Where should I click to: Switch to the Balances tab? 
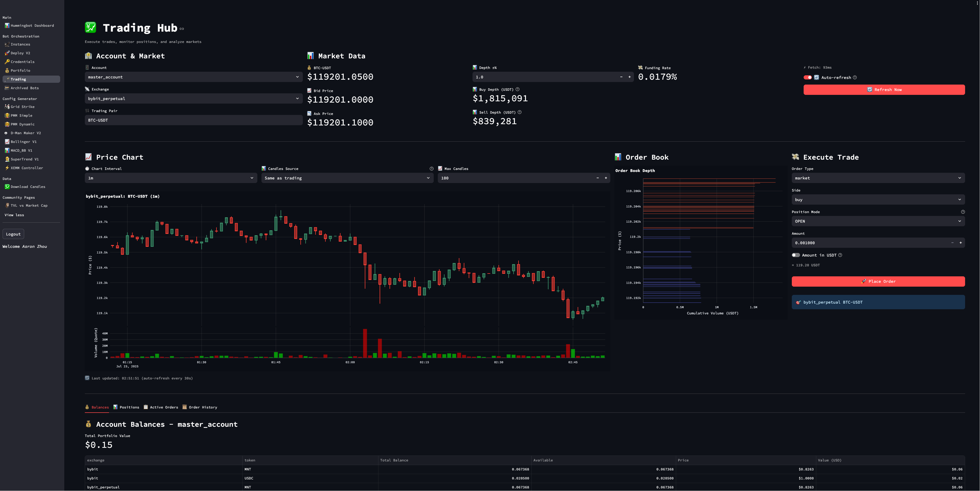pos(97,407)
